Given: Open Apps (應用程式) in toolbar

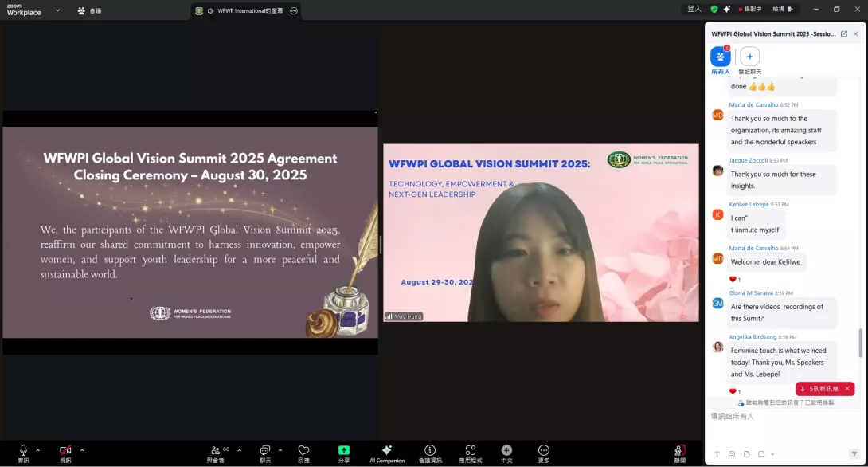Looking at the screenshot, I should 471,453.
